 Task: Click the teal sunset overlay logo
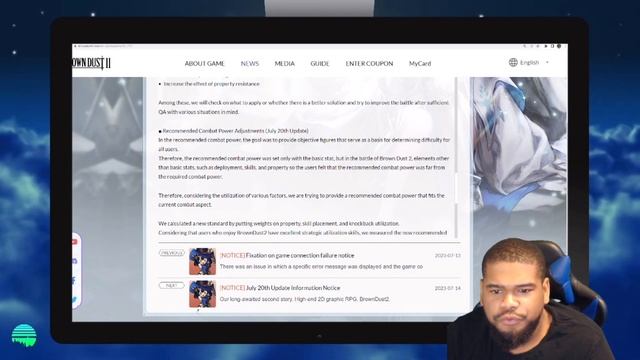click(24, 336)
